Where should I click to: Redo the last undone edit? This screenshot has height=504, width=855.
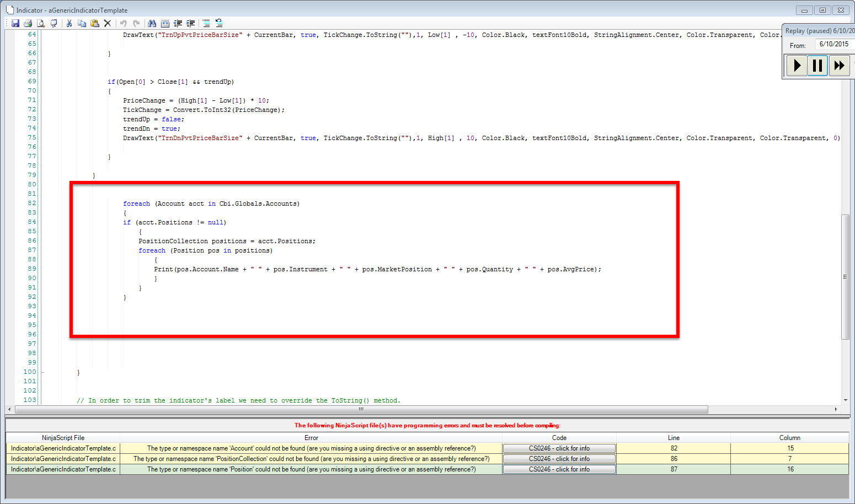point(136,23)
